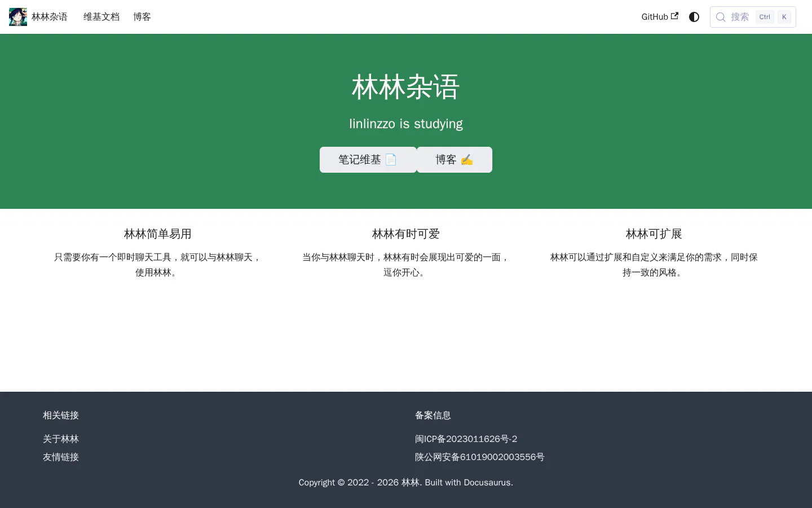Toggle dark and light mode
The width and height of the screenshot is (812, 508).
coord(694,17)
